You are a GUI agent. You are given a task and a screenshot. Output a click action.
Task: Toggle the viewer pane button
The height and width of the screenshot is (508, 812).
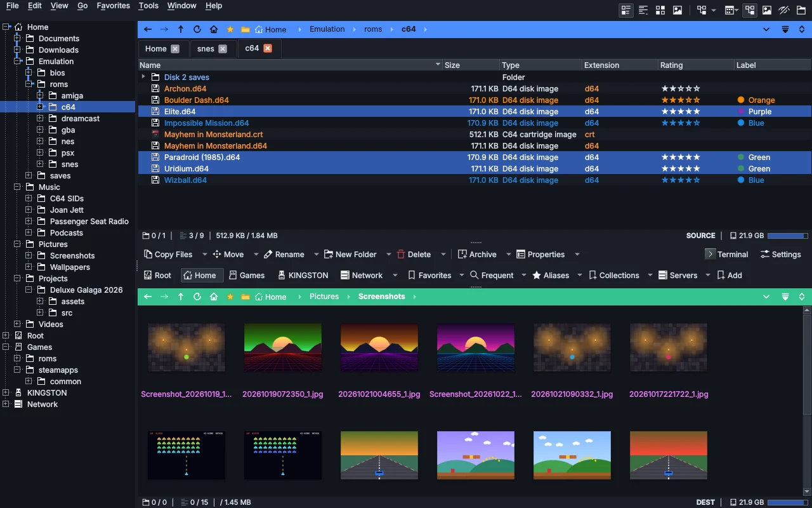tap(767, 10)
